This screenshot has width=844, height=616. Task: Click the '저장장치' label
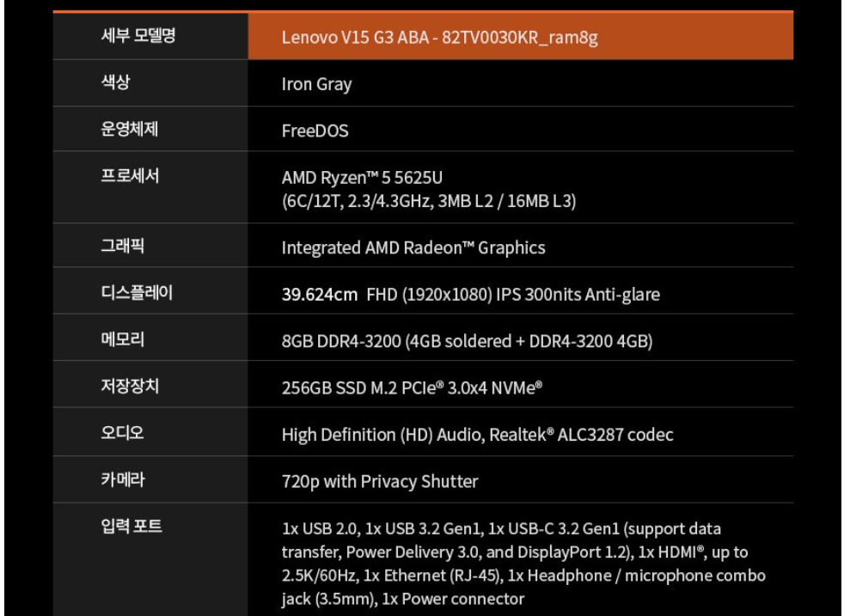[x=130, y=387]
